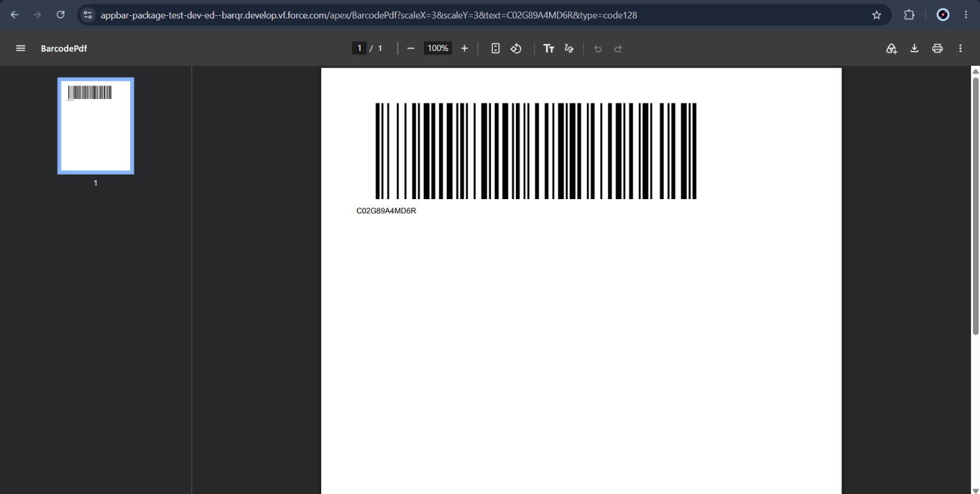This screenshot has height=494, width=980.
Task: Fit the PDF to page
Action: 495,49
